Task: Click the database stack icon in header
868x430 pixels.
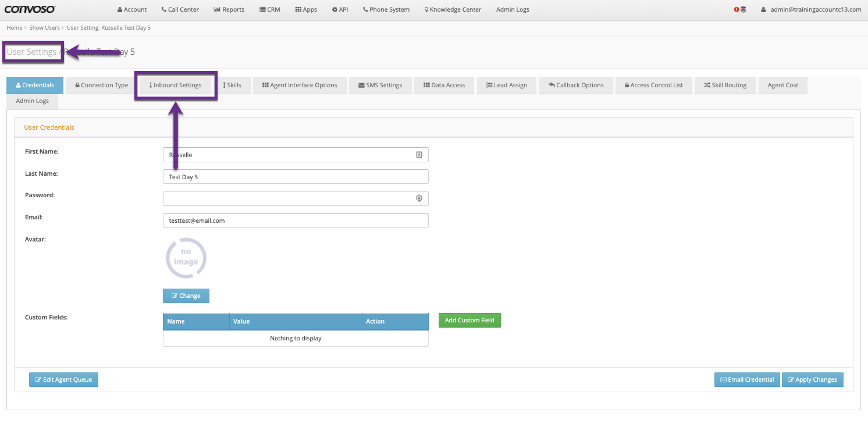Action: [x=744, y=10]
